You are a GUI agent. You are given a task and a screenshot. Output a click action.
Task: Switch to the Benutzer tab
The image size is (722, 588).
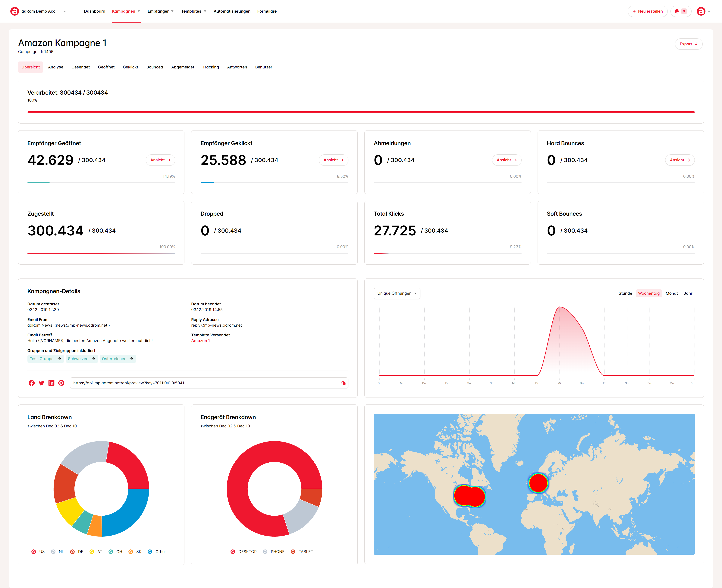(263, 67)
